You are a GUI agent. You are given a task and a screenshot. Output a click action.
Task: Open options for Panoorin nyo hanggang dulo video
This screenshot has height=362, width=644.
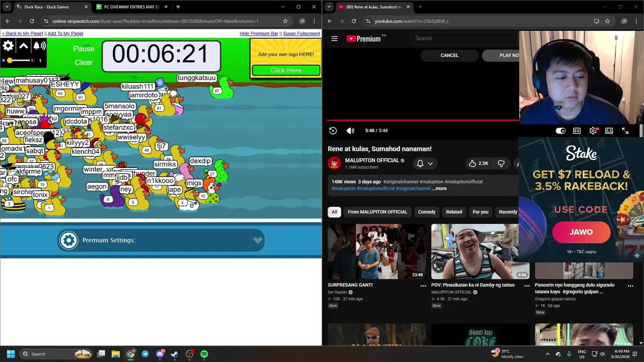point(630,286)
